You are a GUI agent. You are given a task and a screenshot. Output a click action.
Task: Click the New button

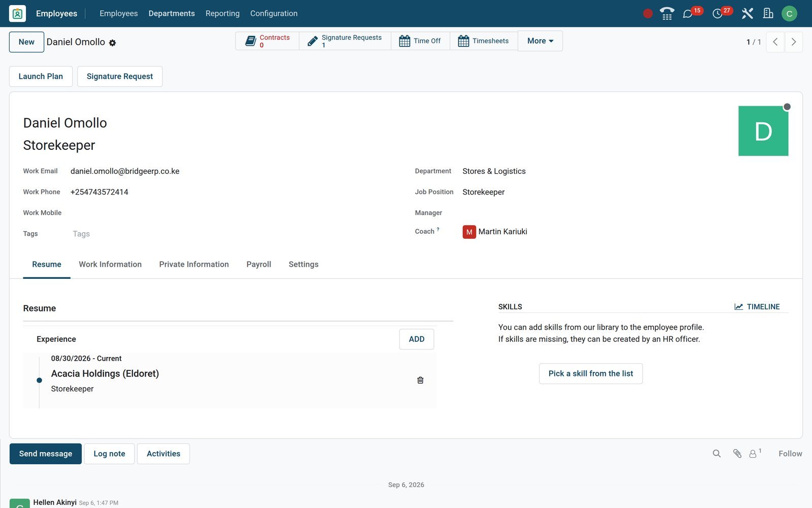(26, 42)
